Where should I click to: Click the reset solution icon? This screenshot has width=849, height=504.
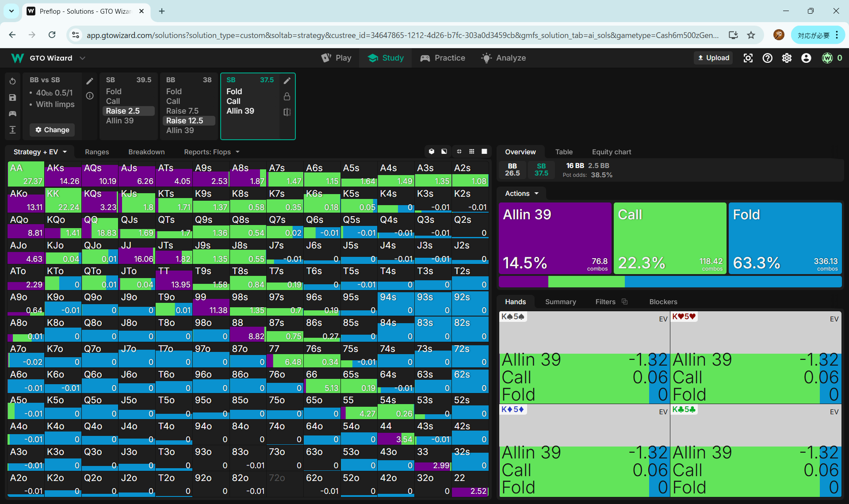(12, 81)
